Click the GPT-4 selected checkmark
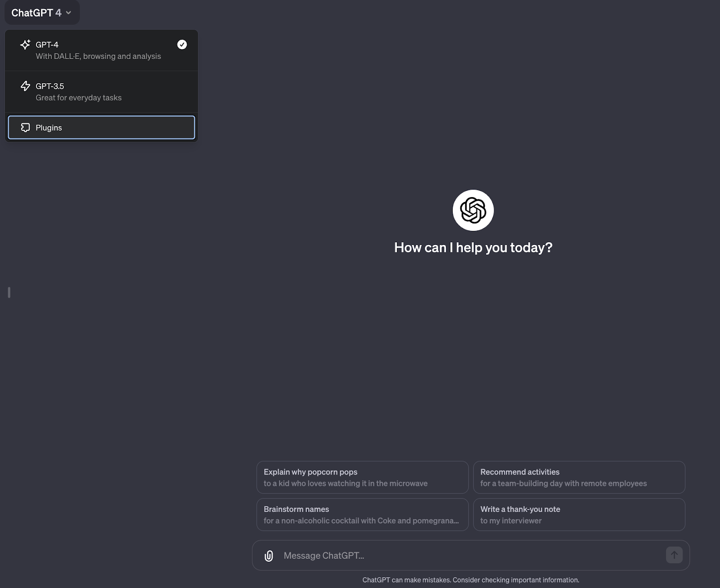Image resolution: width=720 pixels, height=588 pixels. [182, 44]
